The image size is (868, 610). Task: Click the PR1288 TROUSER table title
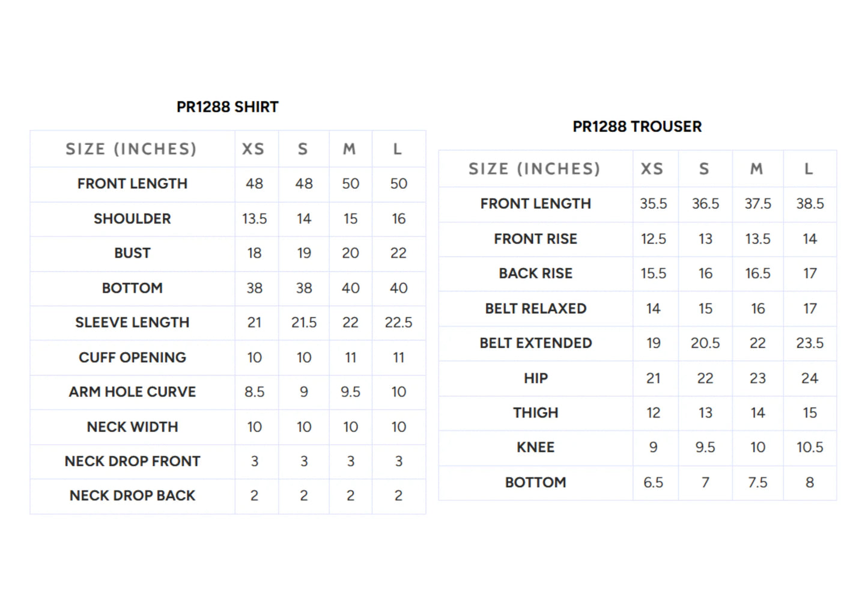[x=637, y=127]
